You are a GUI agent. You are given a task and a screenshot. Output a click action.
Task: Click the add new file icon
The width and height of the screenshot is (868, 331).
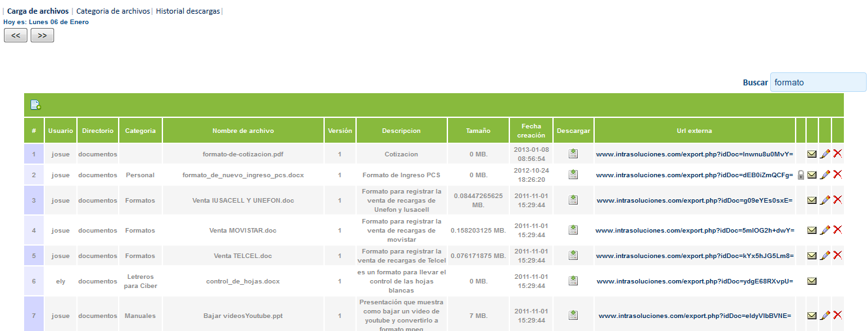pyautogui.click(x=36, y=104)
